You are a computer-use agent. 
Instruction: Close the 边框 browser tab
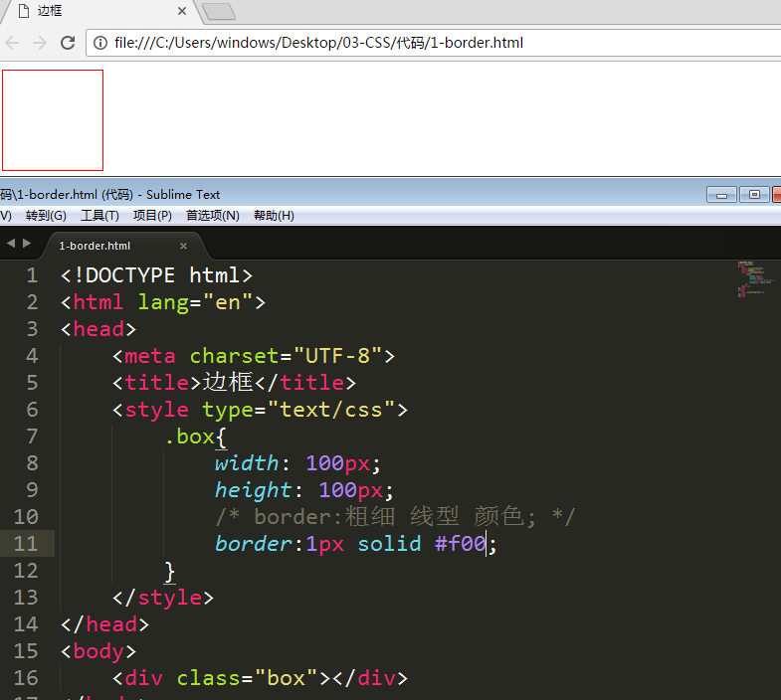(x=181, y=11)
